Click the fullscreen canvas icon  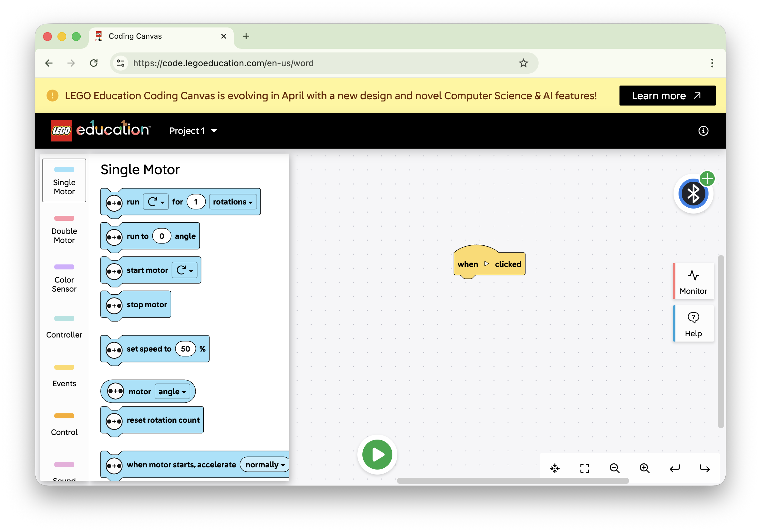[x=585, y=468]
